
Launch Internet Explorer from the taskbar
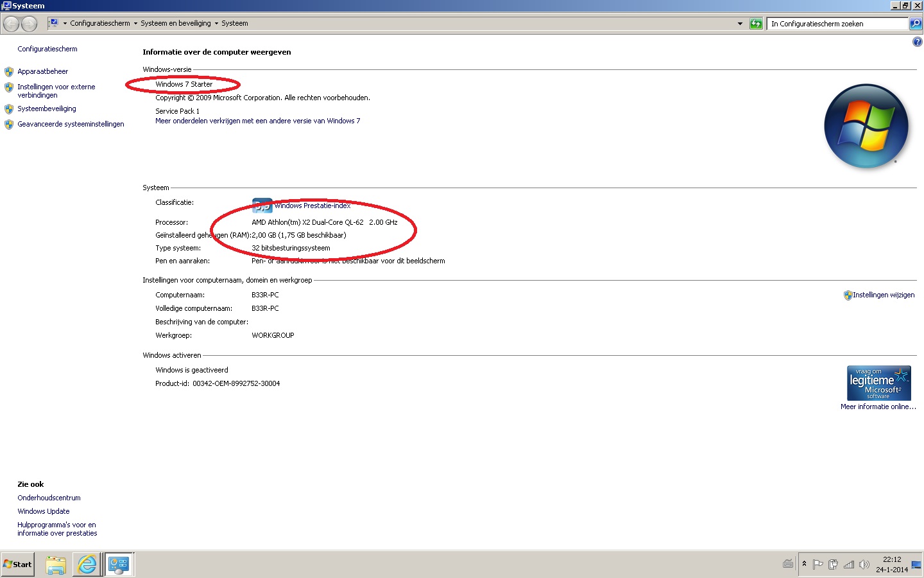87,565
